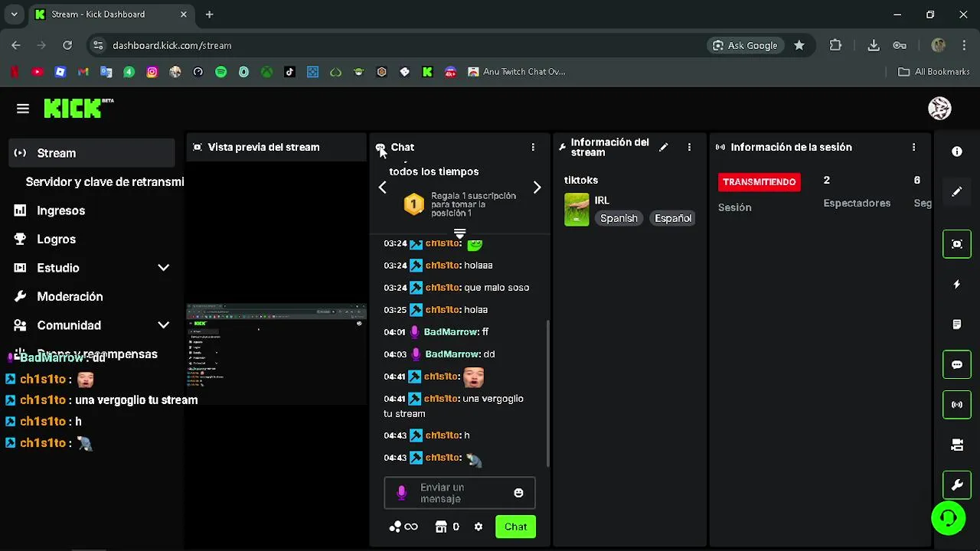This screenshot has width=980, height=551.
Task: Click the 'una vergoglio tu stream' chat message
Action: (x=453, y=406)
